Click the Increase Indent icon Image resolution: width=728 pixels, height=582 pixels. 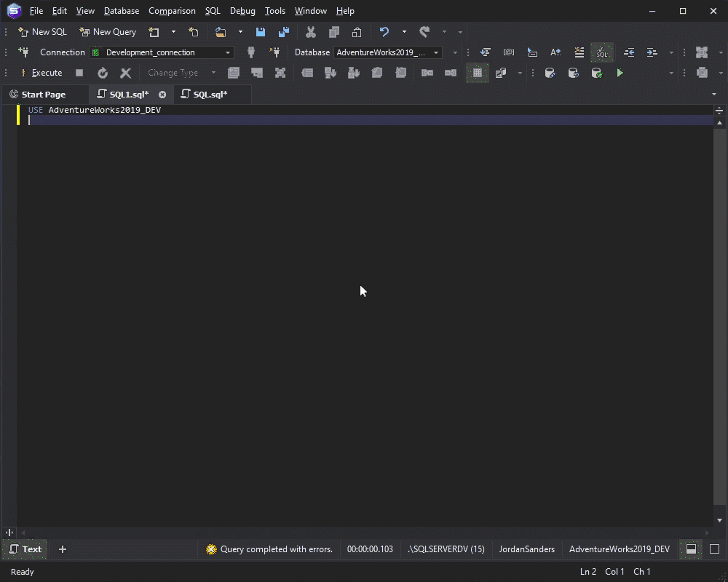(652, 52)
